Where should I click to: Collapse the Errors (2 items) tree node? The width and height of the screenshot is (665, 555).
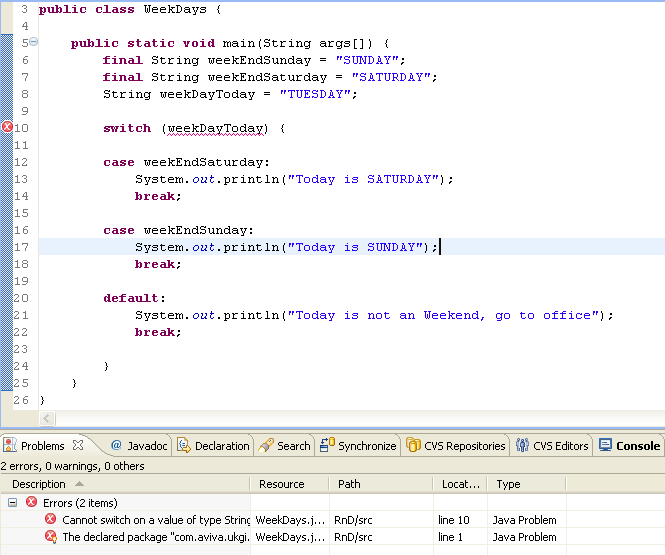coord(13,503)
